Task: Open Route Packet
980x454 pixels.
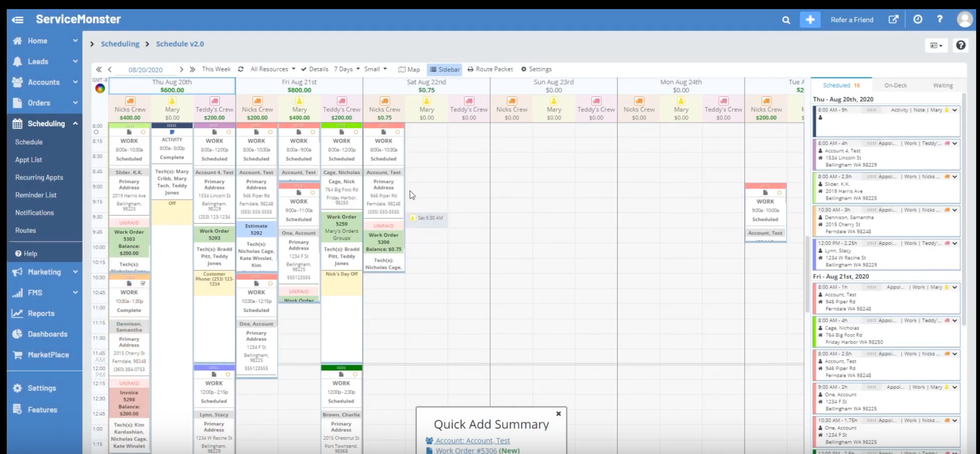Action: (x=490, y=69)
